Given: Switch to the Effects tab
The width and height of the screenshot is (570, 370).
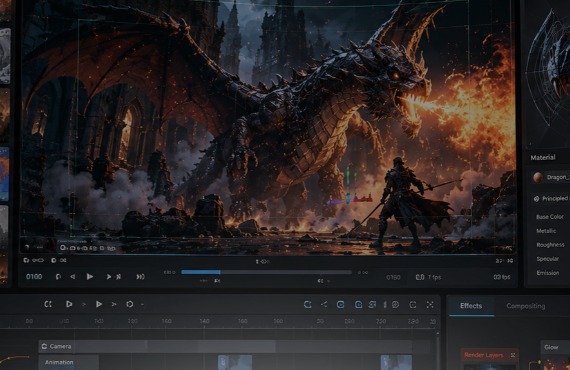Looking at the screenshot, I should 471,306.
